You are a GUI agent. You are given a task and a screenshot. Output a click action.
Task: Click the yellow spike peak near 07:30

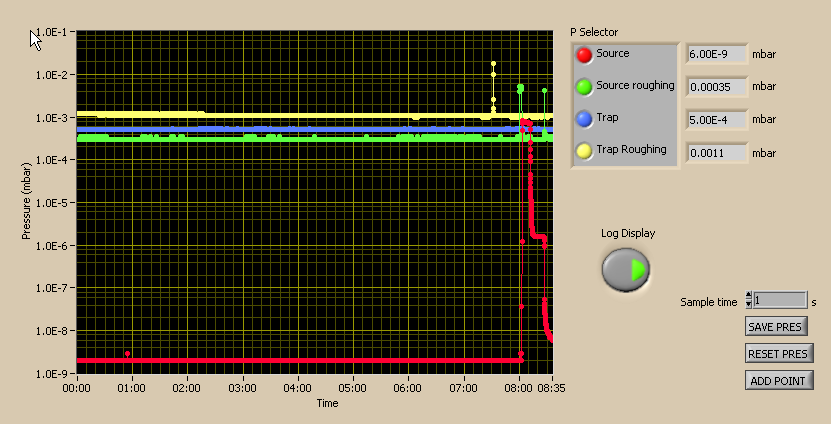(x=493, y=64)
